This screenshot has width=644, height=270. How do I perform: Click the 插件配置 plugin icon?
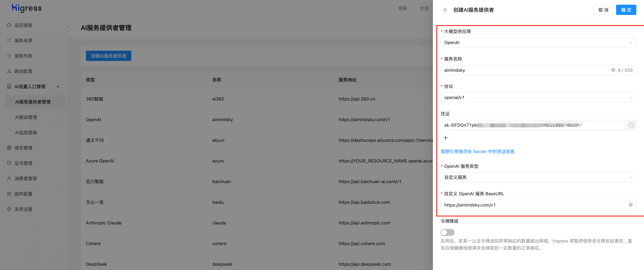9,194
